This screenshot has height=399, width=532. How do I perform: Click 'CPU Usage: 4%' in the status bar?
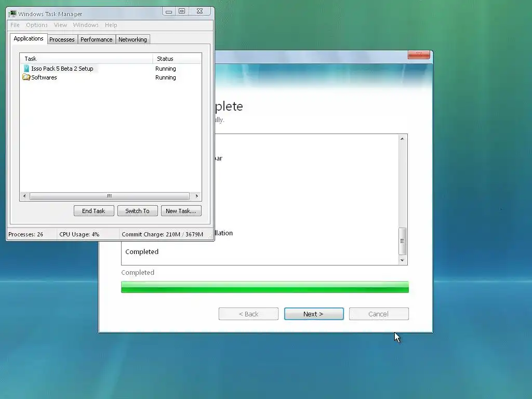(x=79, y=234)
